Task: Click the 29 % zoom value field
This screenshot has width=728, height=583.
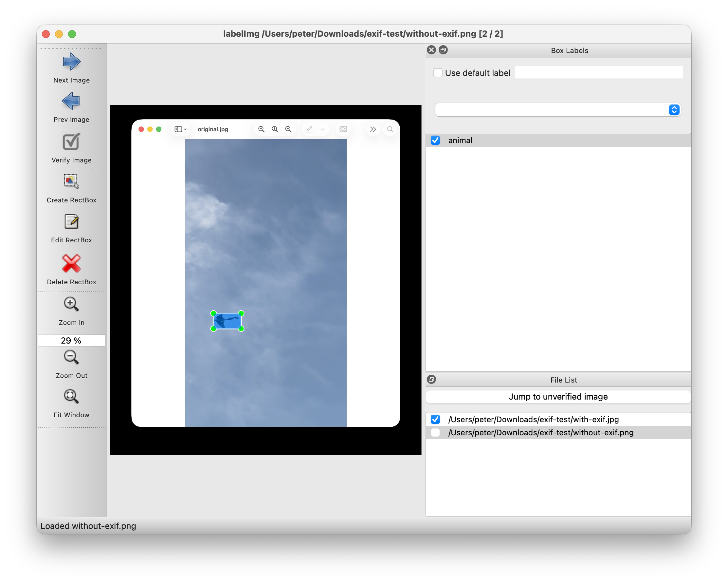Action: [71, 341]
